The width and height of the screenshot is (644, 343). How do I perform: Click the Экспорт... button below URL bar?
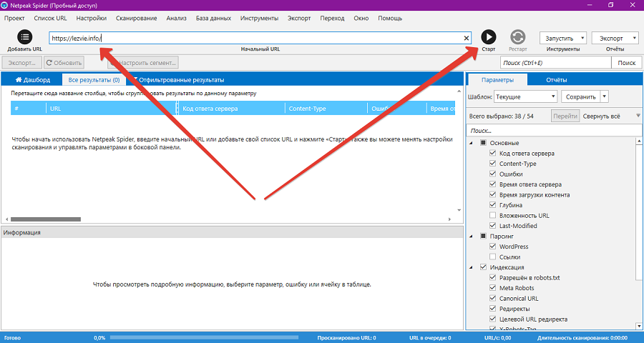coord(21,63)
